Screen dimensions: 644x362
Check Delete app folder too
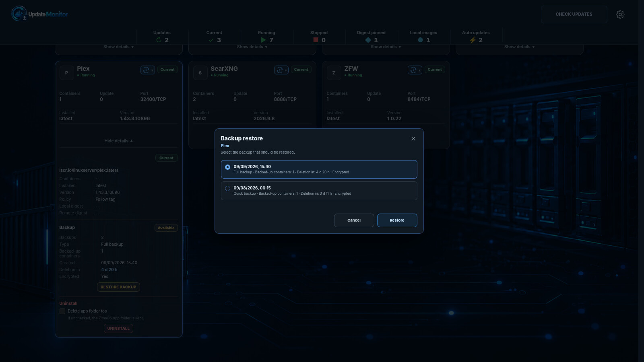(x=62, y=311)
